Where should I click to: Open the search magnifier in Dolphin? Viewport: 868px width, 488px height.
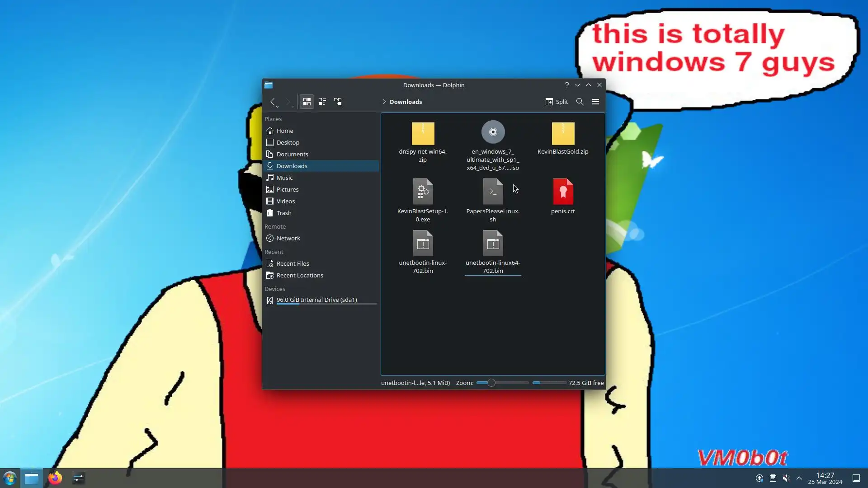[x=580, y=102]
